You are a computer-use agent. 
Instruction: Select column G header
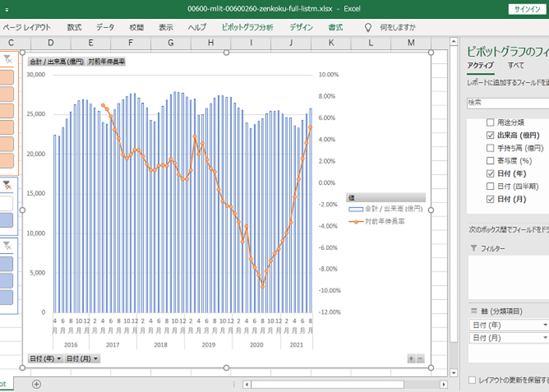click(171, 43)
